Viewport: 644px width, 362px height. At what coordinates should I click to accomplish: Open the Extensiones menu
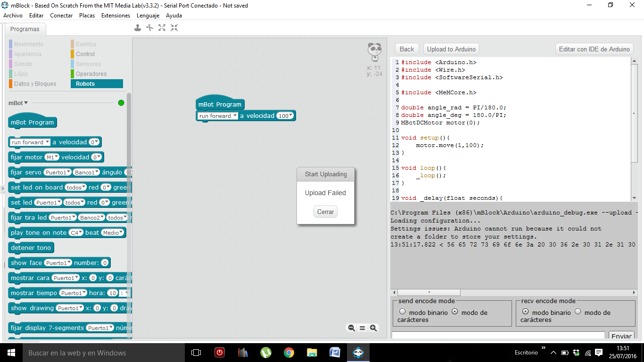point(116,16)
